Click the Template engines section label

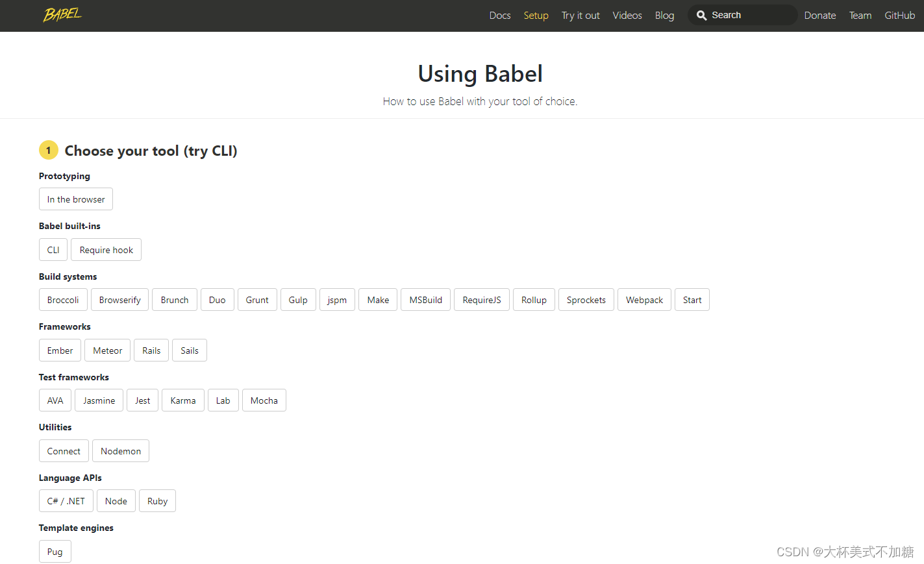[76, 528]
